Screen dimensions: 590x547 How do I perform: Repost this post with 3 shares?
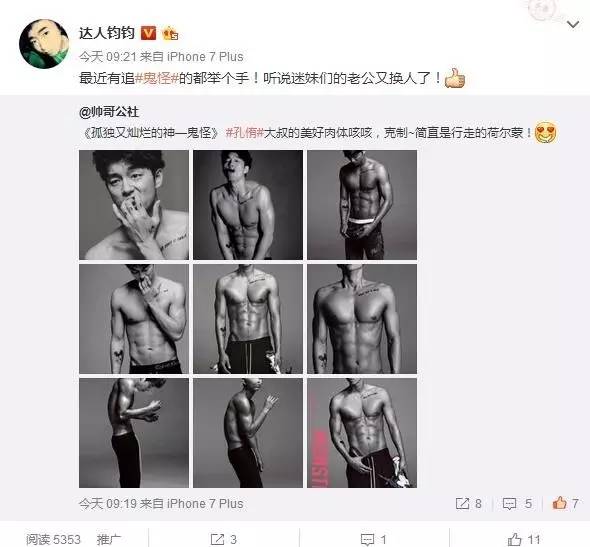tap(224, 539)
